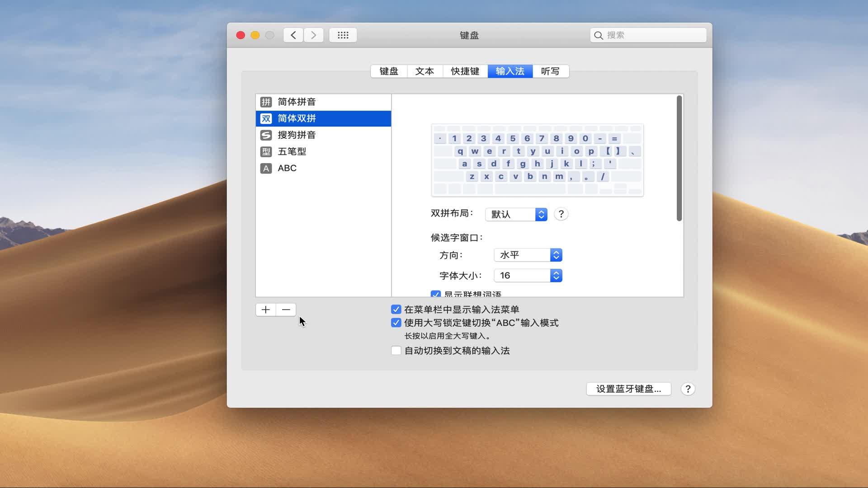The height and width of the screenshot is (488, 868).
Task: Click the ABC input source icon
Action: tap(266, 169)
